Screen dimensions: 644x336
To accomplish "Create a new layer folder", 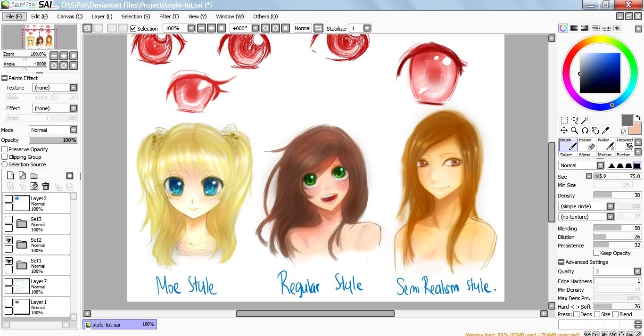I will click(34, 176).
